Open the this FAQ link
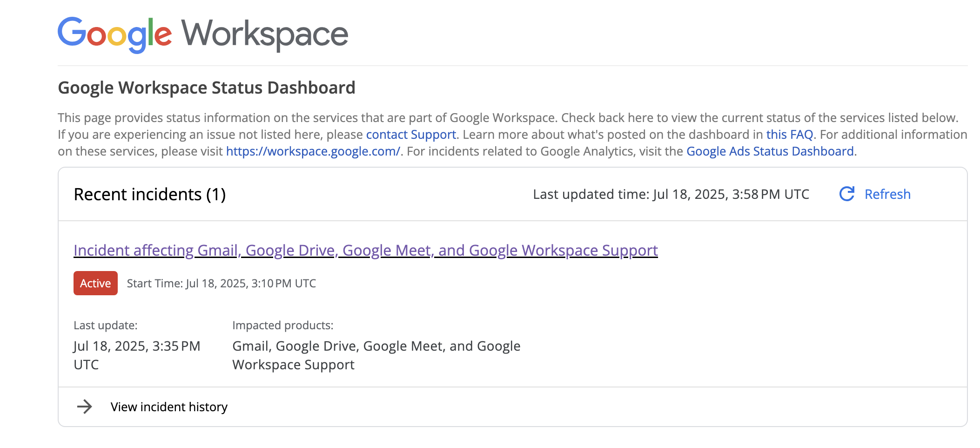 click(x=789, y=135)
